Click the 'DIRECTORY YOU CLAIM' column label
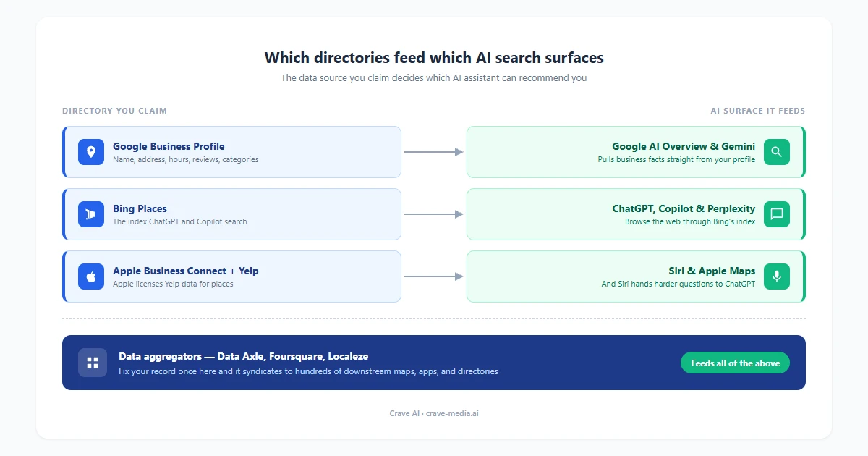Image resolution: width=868 pixels, height=456 pixels. (114, 111)
